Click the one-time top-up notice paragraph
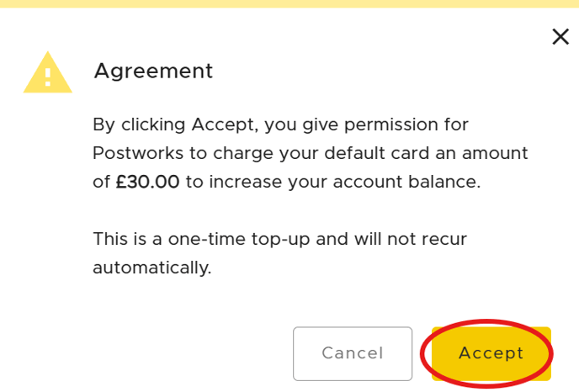 coord(280,253)
